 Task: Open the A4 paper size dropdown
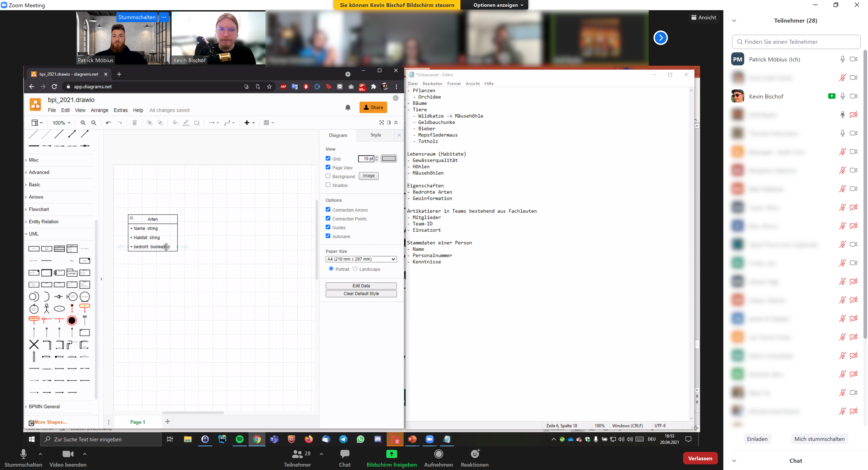pos(361,259)
